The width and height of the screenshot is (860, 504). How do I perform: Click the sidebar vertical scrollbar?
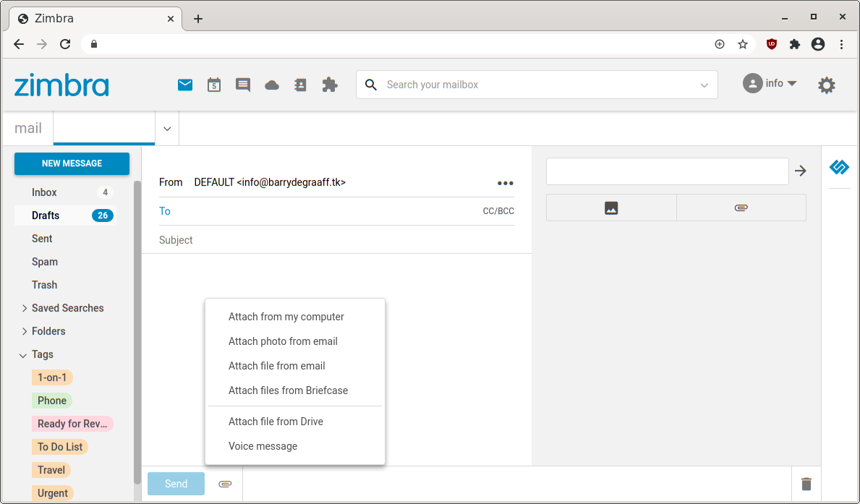(x=137, y=332)
